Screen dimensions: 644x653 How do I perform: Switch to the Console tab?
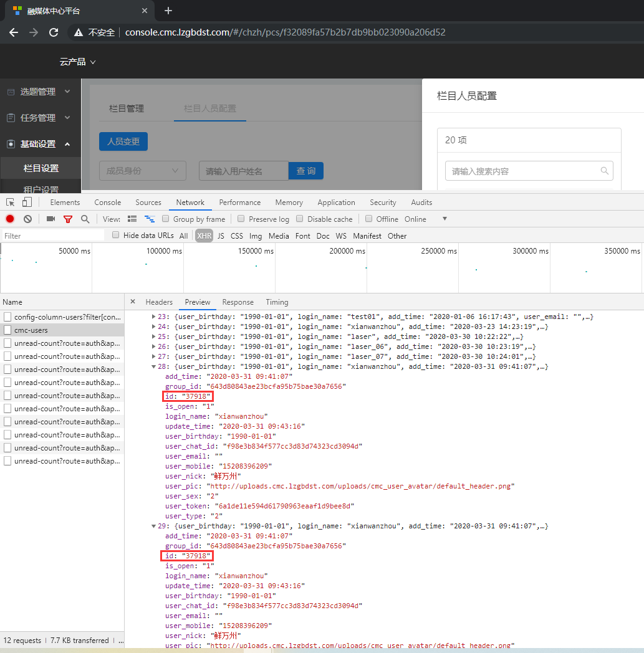coord(107,203)
